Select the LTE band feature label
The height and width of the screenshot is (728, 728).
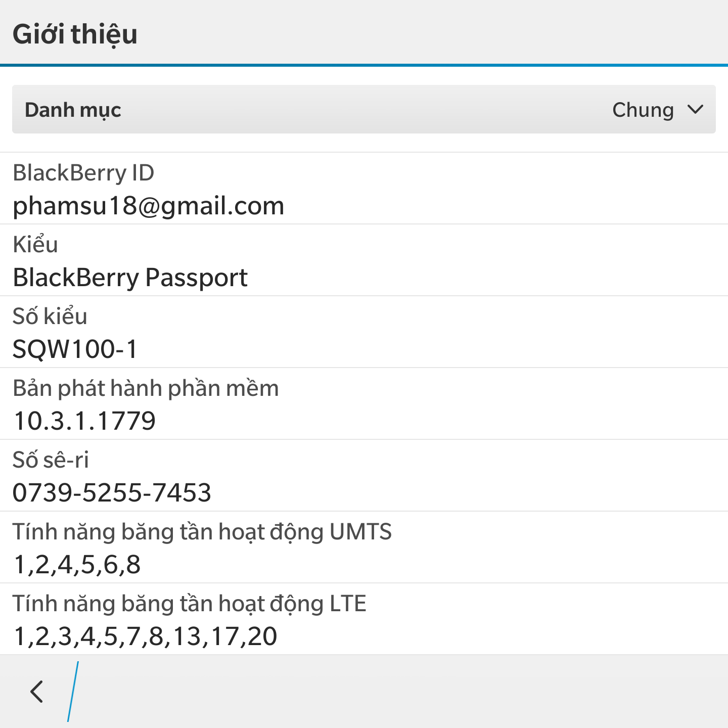pos(189,604)
